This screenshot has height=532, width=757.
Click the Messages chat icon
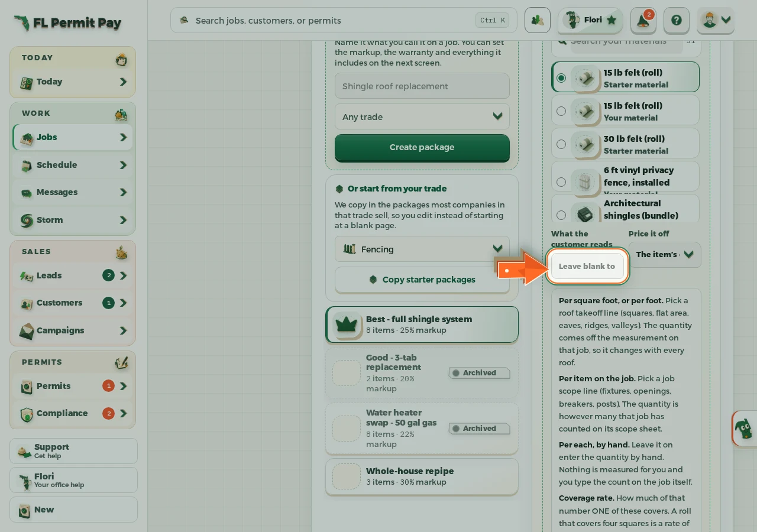click(x=27, y=193)
